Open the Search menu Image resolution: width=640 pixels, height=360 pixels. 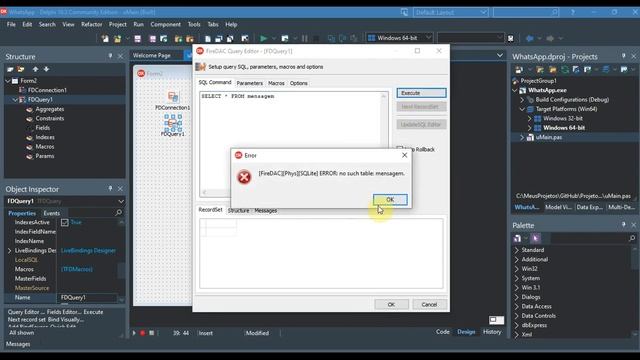pyautogui.click(x=47, y=24)
